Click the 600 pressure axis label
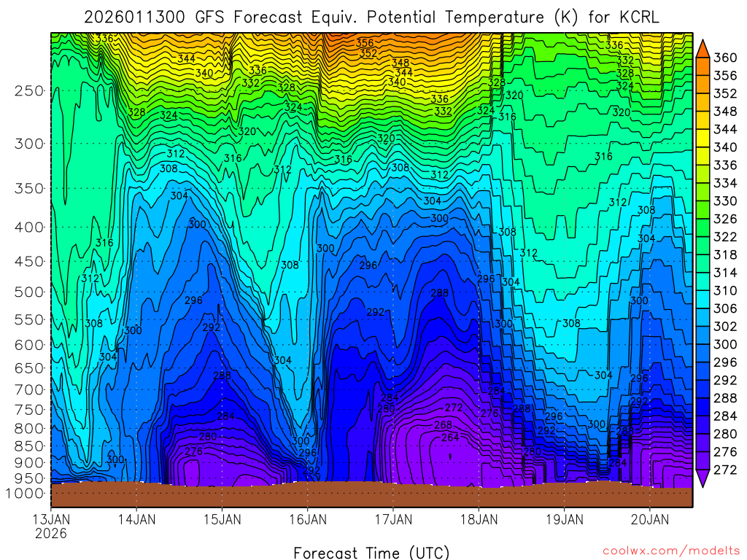 click(x=29, y=345)
